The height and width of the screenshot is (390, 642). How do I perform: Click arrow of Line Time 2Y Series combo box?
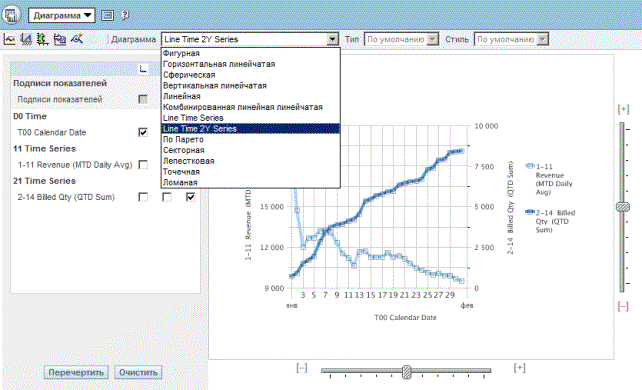[332, 39]
